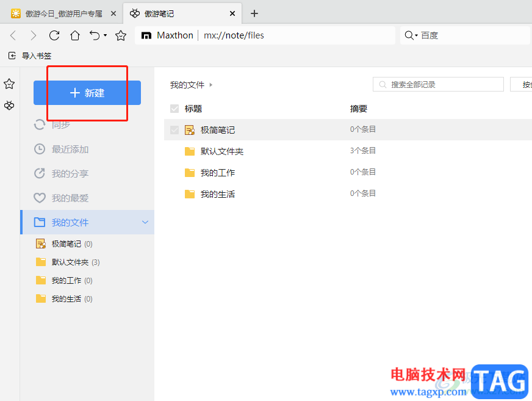Open favorites star in left sidebar
This screenshot has height=401, width=532.
coord(9,84)
